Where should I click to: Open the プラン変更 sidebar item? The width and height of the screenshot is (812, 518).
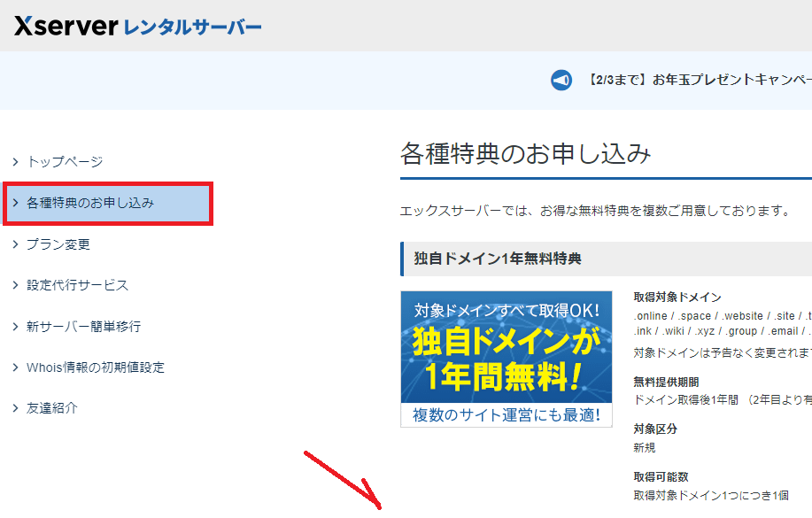tap(58, 244)
